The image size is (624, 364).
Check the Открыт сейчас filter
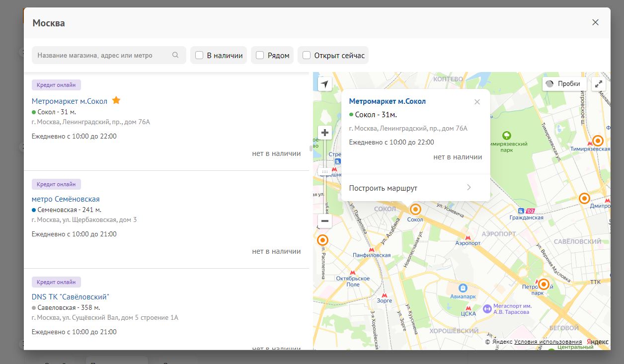pyautogui.click(x=307, y=55)
